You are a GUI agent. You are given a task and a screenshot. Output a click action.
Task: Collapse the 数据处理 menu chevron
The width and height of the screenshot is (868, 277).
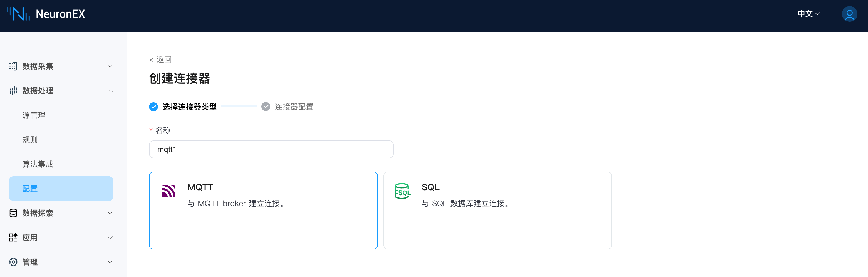110,91
